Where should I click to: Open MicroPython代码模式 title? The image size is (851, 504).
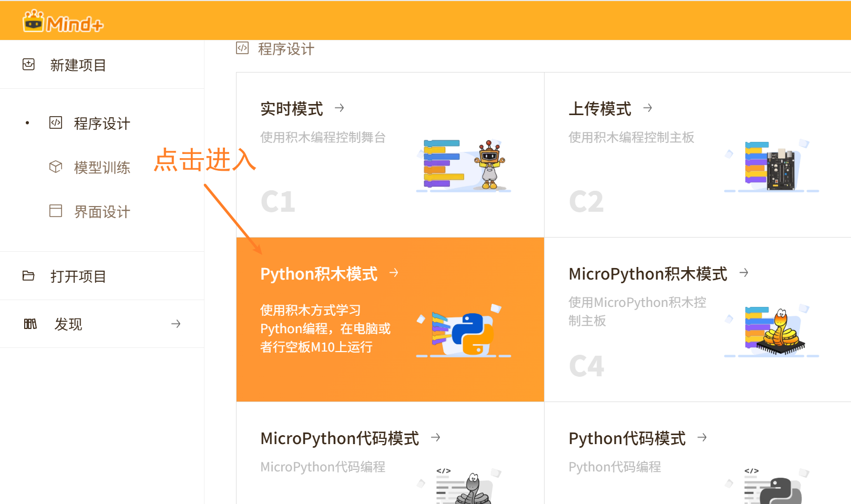340,438
